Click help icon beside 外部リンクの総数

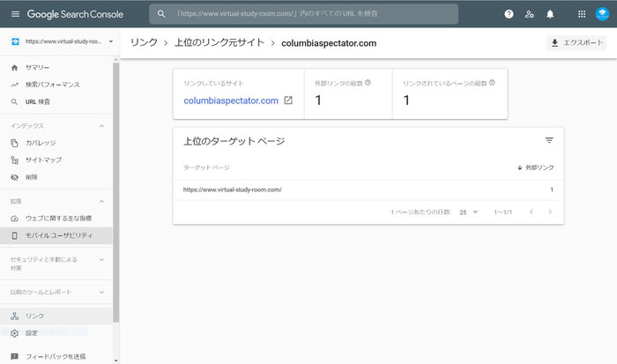(x=368, y=83)
